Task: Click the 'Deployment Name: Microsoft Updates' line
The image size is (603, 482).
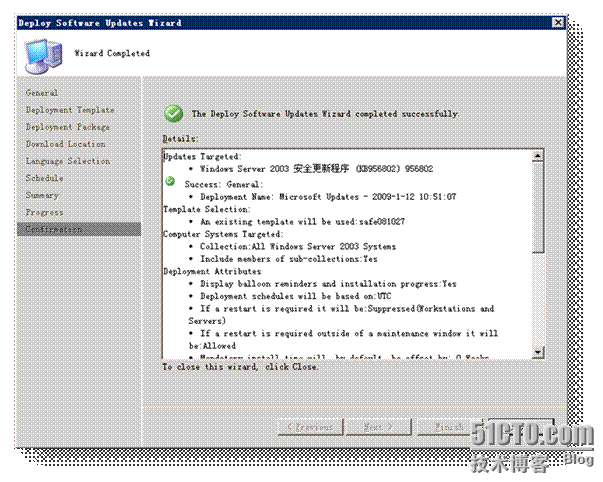Action: click(x=328, y=197)
